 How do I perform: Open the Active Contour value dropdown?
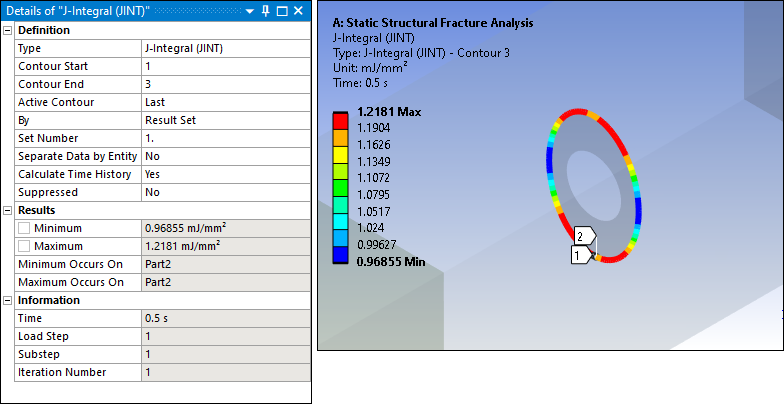coord(225,102)
